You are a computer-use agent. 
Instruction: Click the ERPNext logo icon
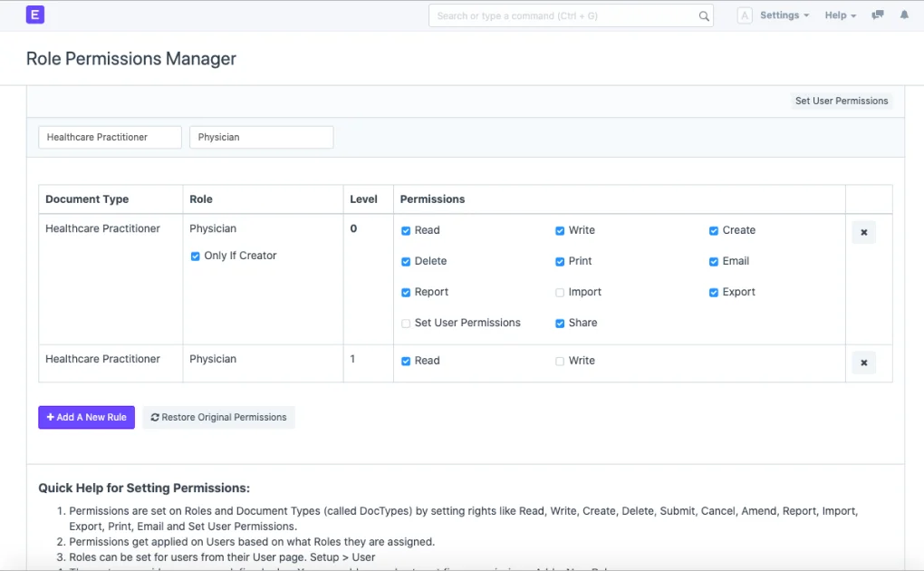34,15
